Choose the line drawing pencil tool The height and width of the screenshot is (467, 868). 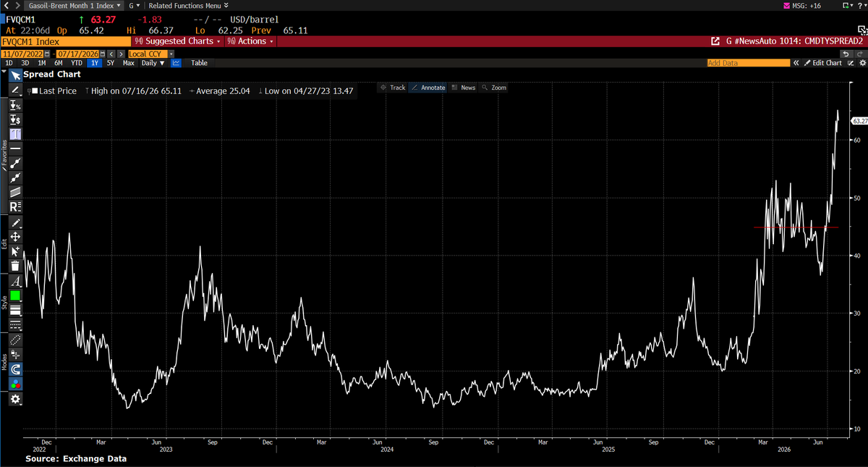15,89
